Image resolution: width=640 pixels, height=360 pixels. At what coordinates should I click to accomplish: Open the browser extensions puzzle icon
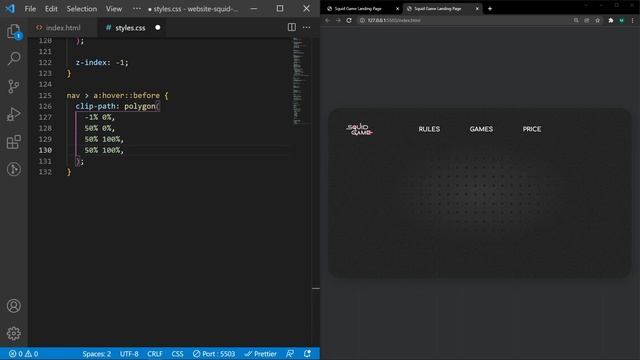tap(611, 20)
